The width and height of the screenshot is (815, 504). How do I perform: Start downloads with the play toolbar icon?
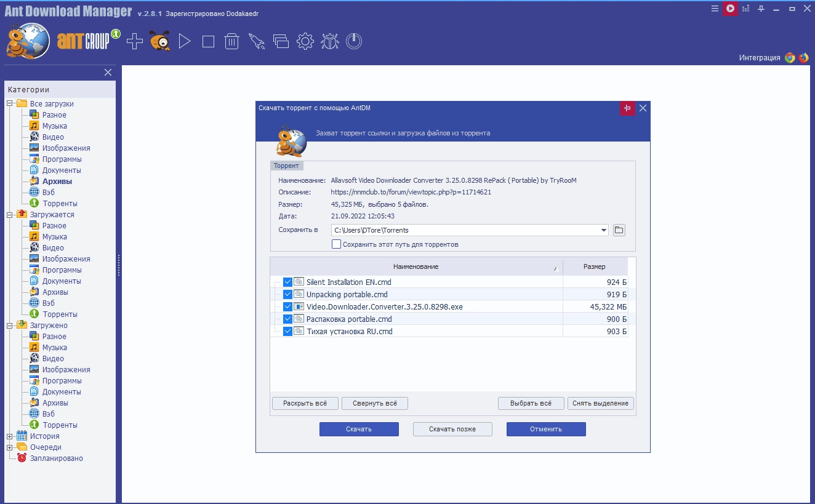(185, 41)
